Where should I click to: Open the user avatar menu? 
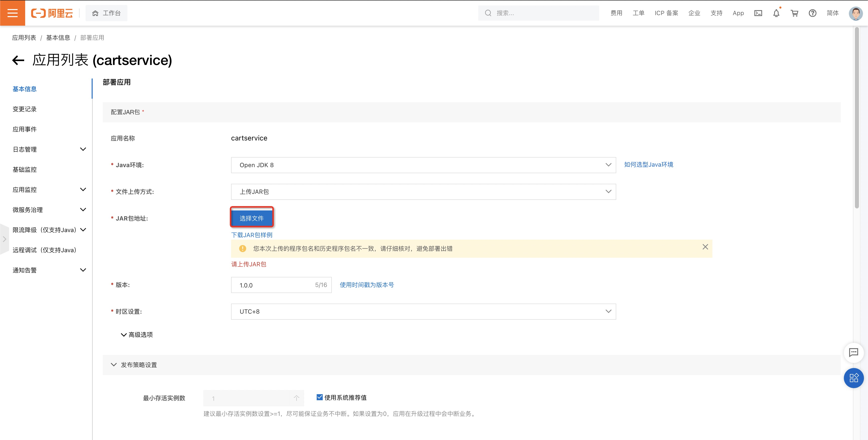[x=855, y=14]
